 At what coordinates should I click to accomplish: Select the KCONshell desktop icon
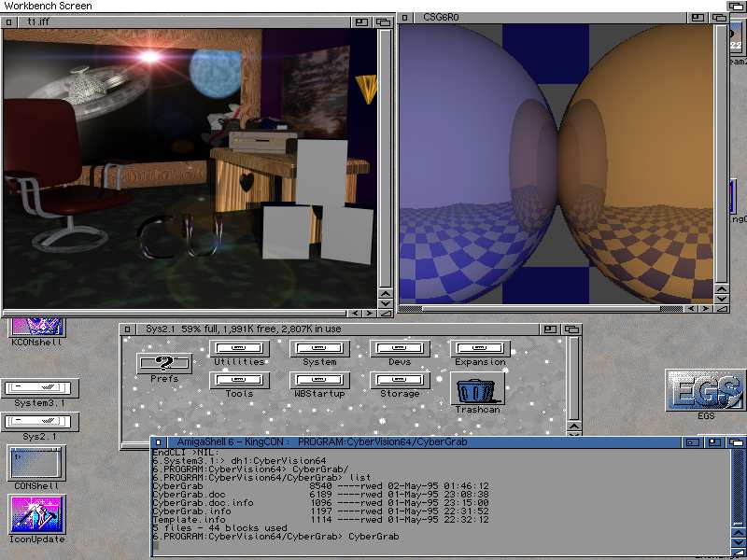pos(36,332)
